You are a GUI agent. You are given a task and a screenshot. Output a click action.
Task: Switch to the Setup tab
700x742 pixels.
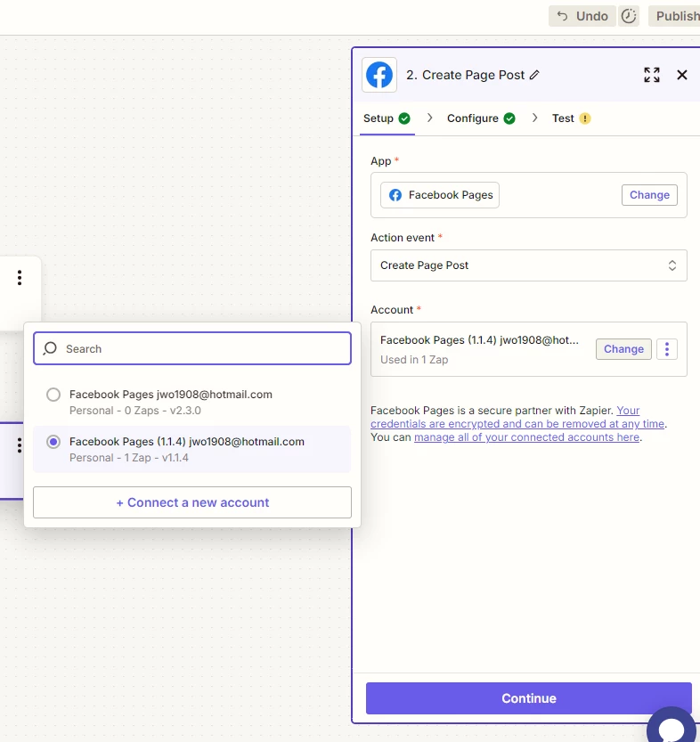click(x=387, y=118)
